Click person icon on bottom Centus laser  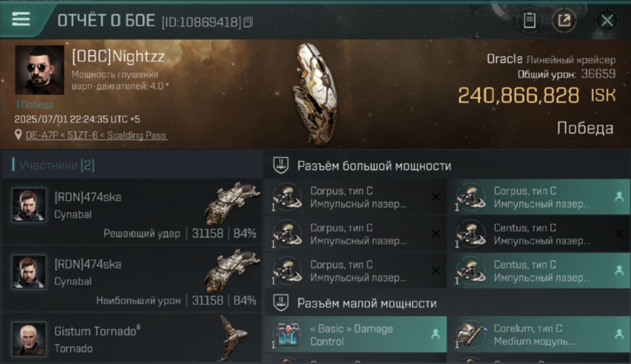[619, 271]
